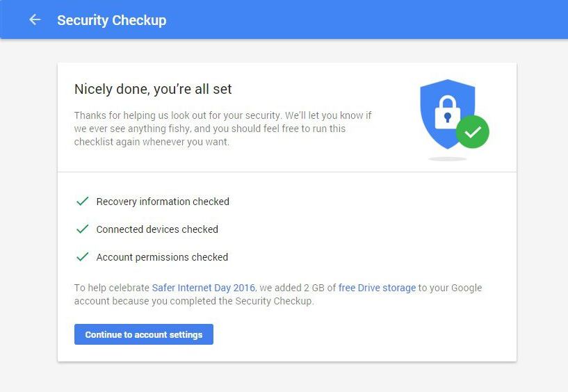Viewport: 568px width, 392px height.
Task: Click the checkmark beside Connected devices checked
Action: [82, 229]
